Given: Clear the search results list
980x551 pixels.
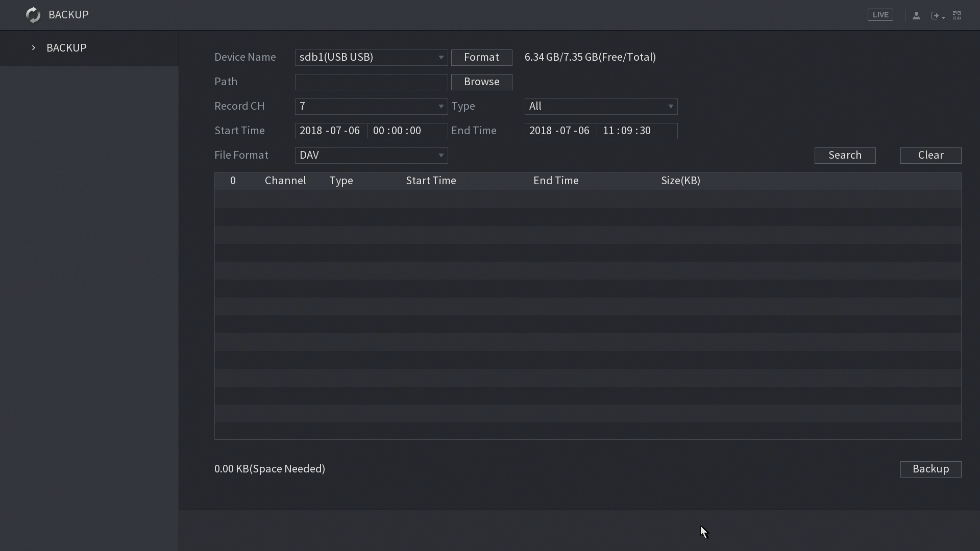Looking at the screenshot, I should click(x=930, y=155).
